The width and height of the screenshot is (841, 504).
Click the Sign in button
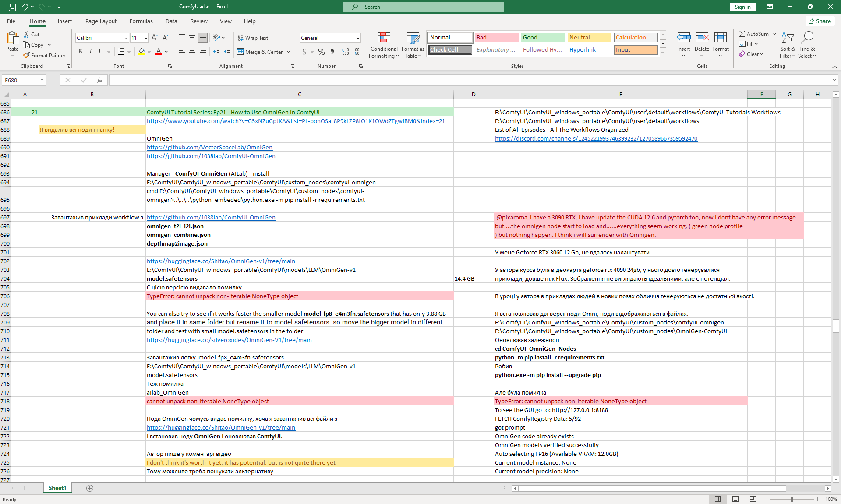[742, 7]
